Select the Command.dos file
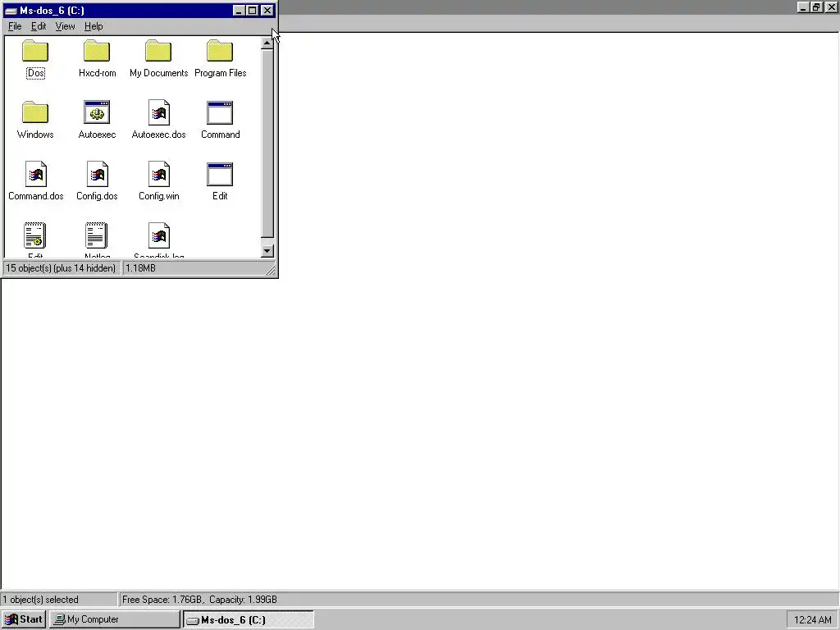The height and width of the screenshot is (630, 840). 35,175
